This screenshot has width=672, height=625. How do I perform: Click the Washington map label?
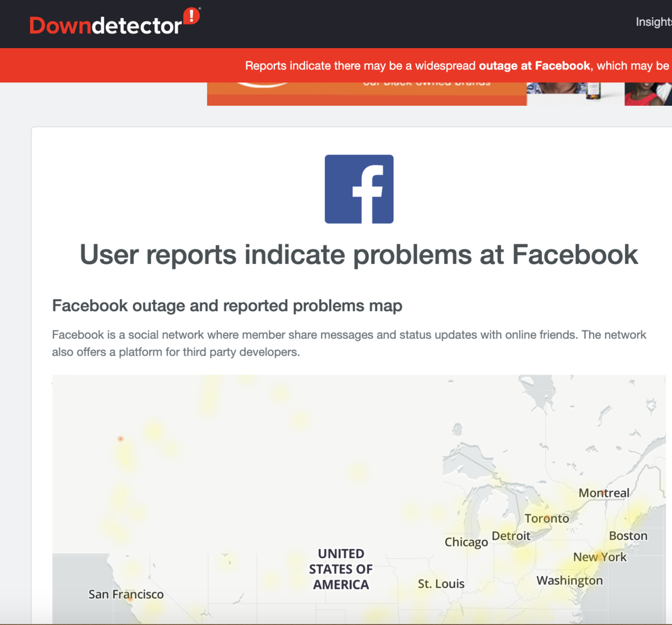[x=570, y=581]
